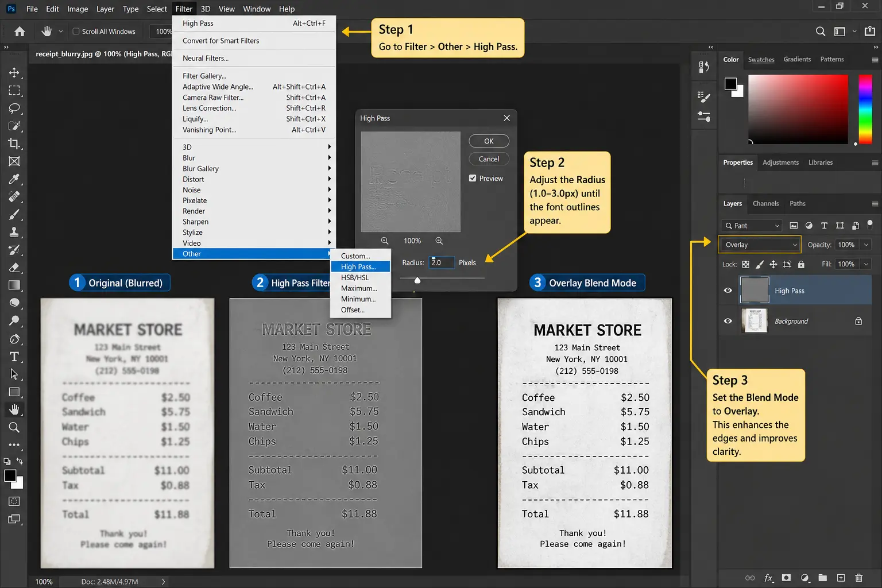Select the Frame tool

[14, 161]
